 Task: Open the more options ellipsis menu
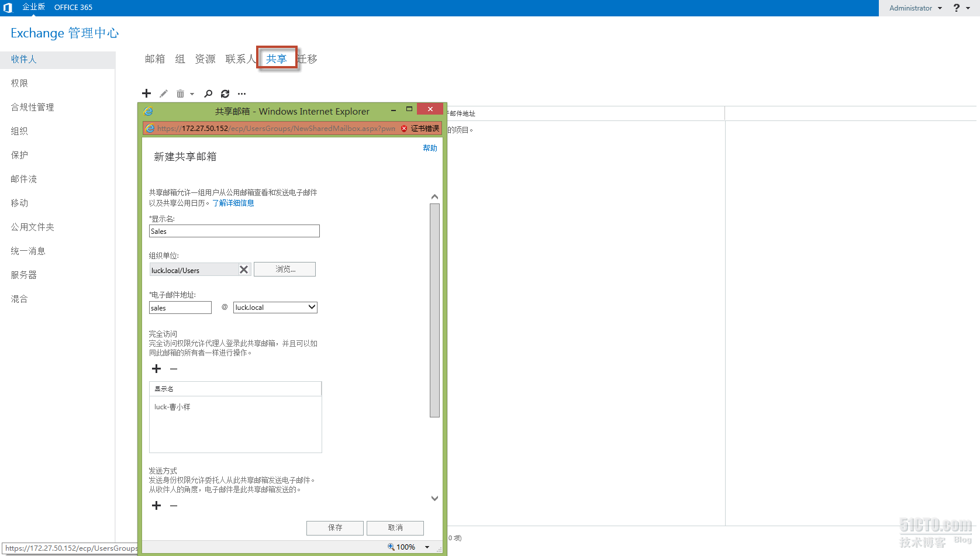click(241, 94)
